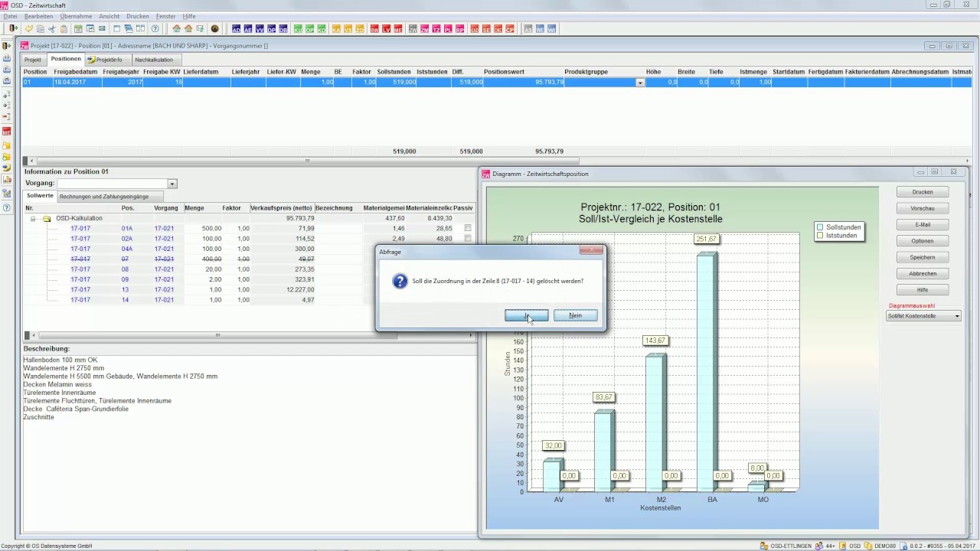980x551 pixels.
Task: Open the CP toolbar icon
Action: click(x=510, y=29)
